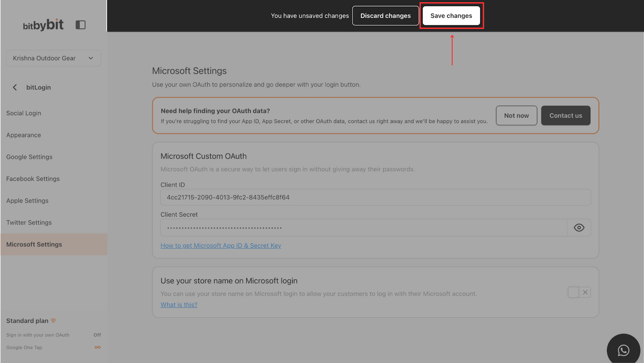Open Appearance settings

coord(24,135)
